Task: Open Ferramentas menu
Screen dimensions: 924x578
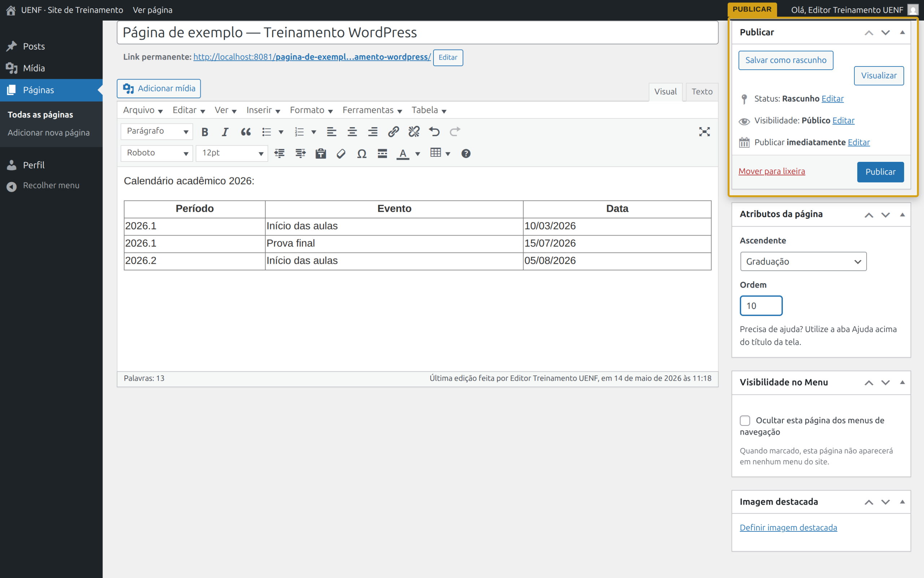Action: 372,111
